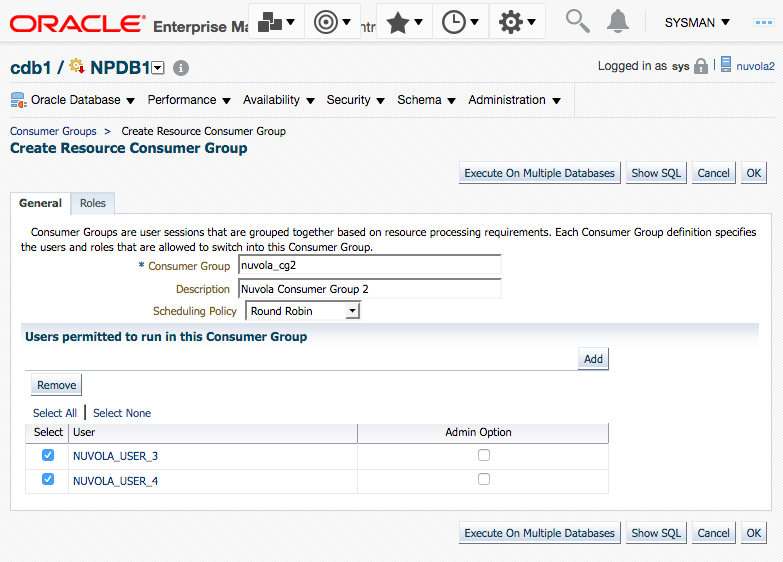
Task: Click the top Show SQL button
Action: [656, 173]
